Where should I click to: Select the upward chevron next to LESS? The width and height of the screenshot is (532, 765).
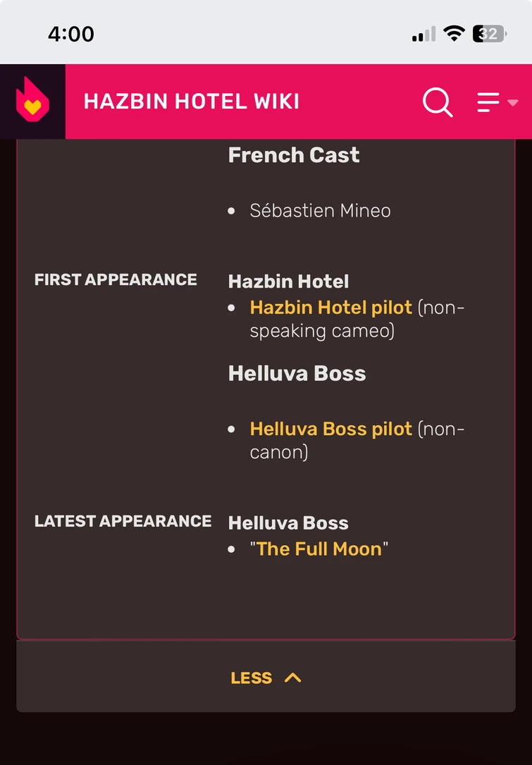point(292,677)
